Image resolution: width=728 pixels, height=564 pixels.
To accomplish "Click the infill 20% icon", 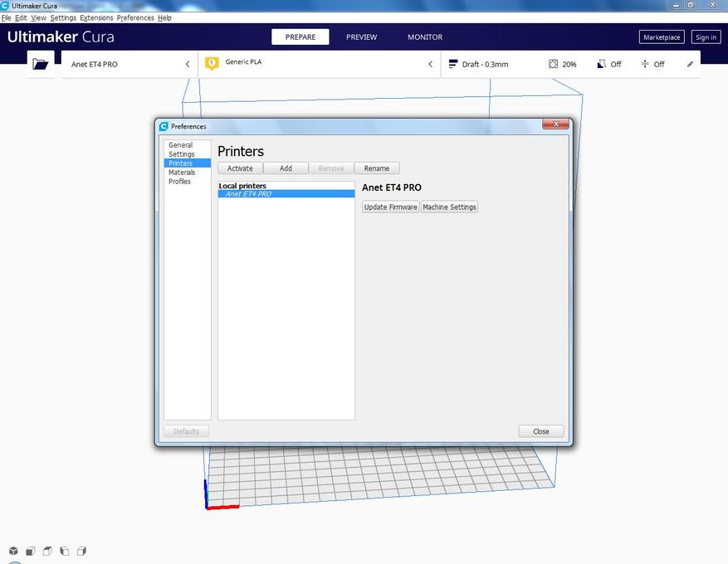I will point(554,64).
